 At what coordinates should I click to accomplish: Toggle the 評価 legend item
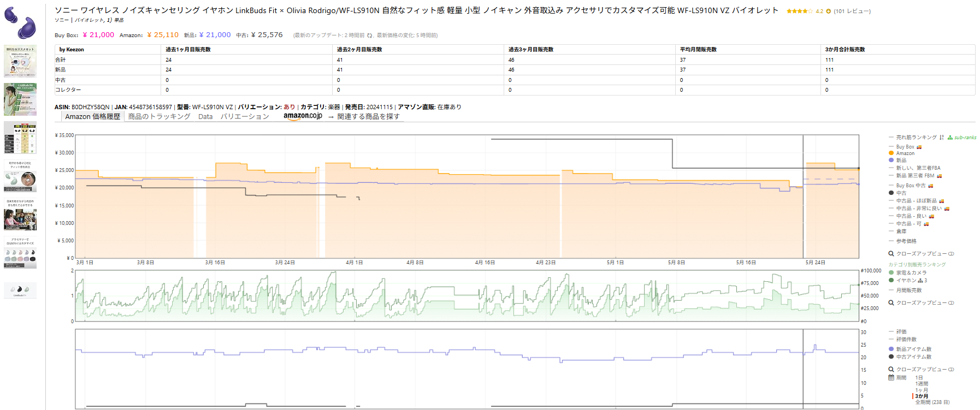pyautogui.click(x=898, y=332)
